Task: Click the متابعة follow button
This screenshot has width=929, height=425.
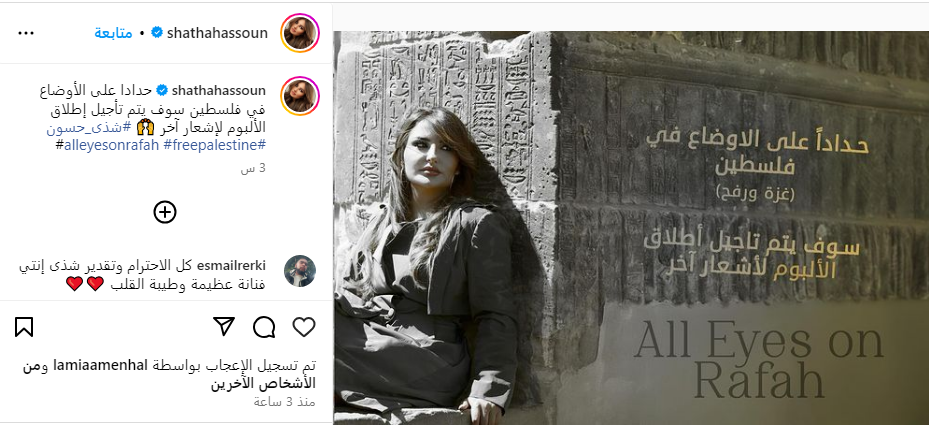Action: pyautogui.click(x=113, y=33)
